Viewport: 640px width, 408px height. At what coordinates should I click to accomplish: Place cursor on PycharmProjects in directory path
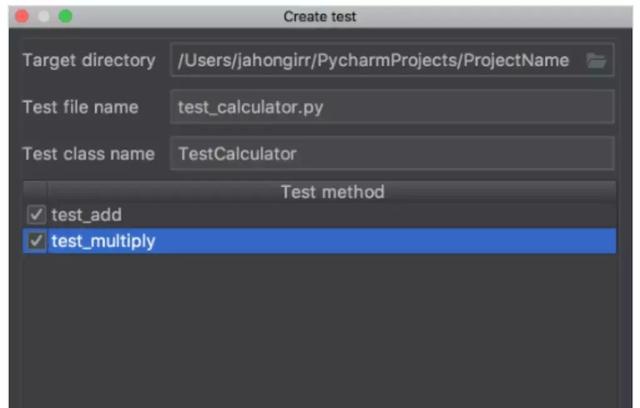pyautogui.click(x=388, y=60)
